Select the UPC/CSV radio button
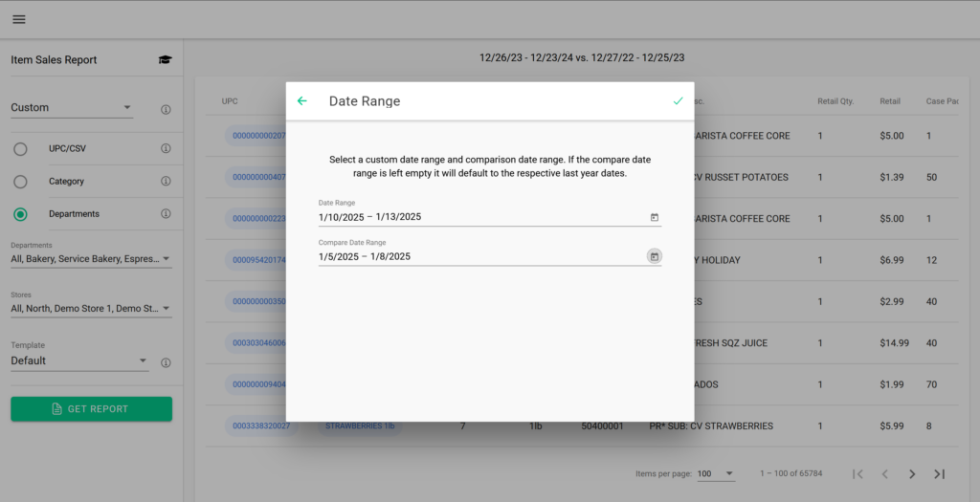This screenshot has width=980, height=502. pyautogui.click(x=21, y=149)
